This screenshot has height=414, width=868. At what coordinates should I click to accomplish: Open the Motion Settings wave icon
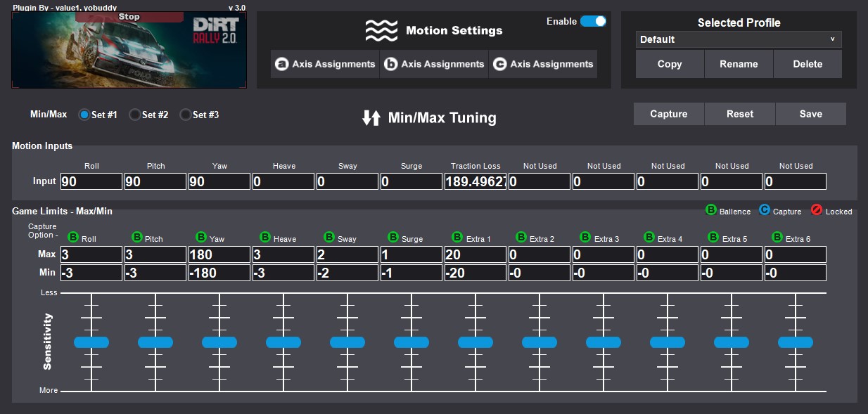click(381, 30)
